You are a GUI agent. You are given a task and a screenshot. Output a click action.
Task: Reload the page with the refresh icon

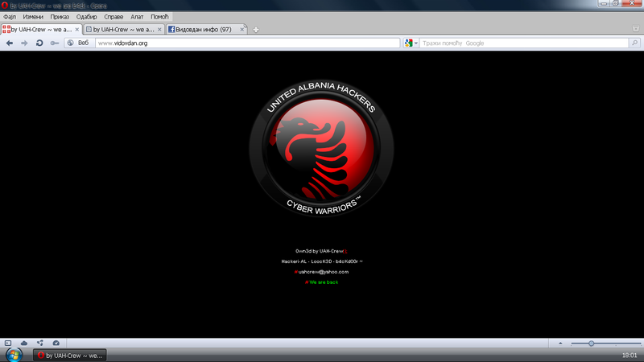(39, 43)
